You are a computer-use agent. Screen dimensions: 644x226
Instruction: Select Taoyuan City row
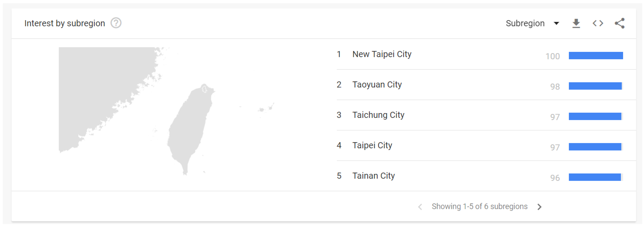click(x=377, y=85)
